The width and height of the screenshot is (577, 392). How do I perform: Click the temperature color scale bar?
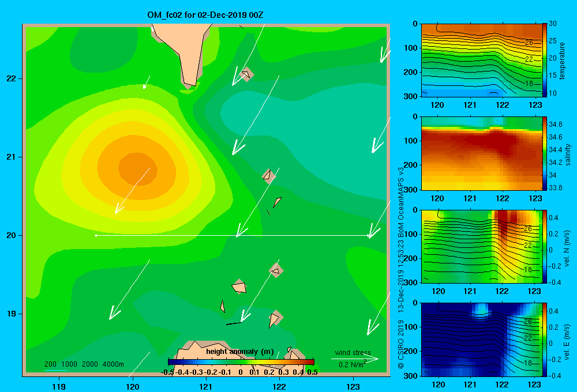point(545,60)
